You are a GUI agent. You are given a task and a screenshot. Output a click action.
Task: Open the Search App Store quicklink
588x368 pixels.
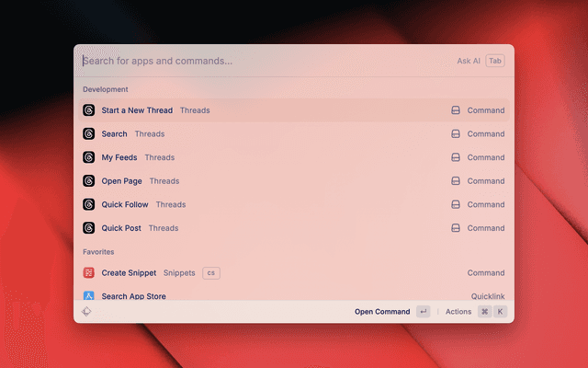[x=133, y=296]
